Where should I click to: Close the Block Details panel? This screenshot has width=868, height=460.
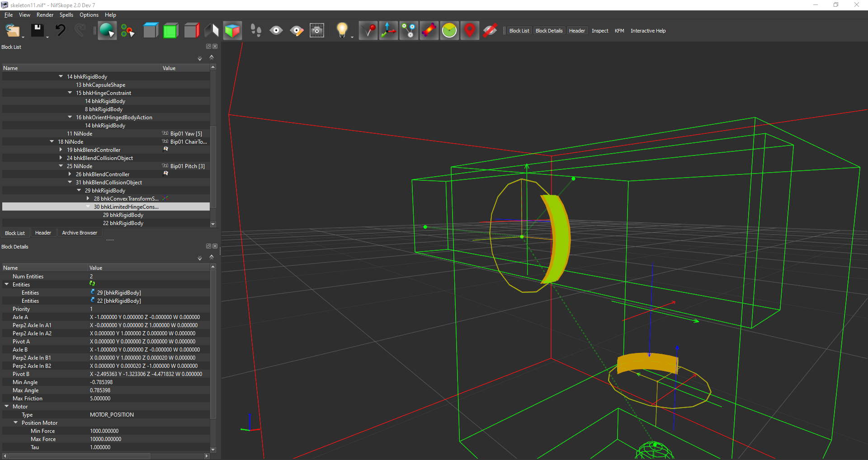215,246
